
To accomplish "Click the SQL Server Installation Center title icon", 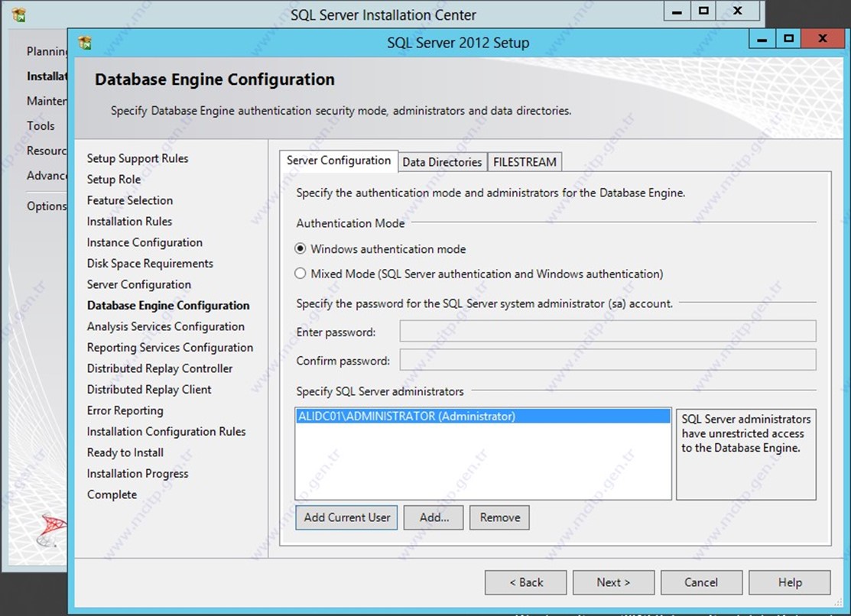I will click(19, 15).
